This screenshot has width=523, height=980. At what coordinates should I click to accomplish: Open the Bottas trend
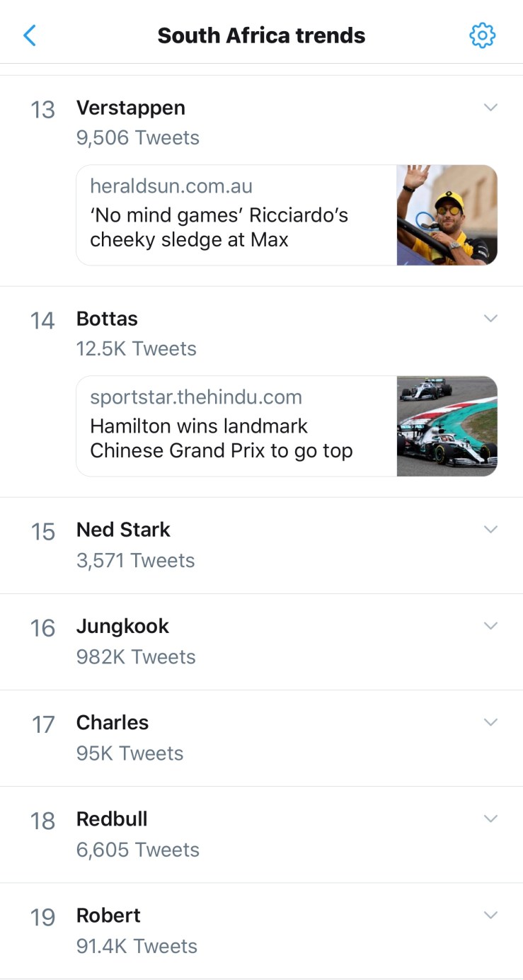pyautogui.click(x=107, y=319)
